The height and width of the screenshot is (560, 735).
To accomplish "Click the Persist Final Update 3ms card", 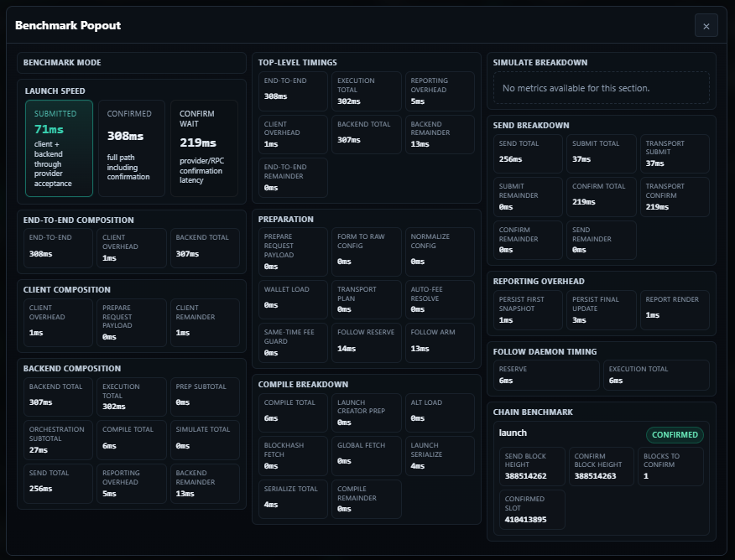I will 602,310.
